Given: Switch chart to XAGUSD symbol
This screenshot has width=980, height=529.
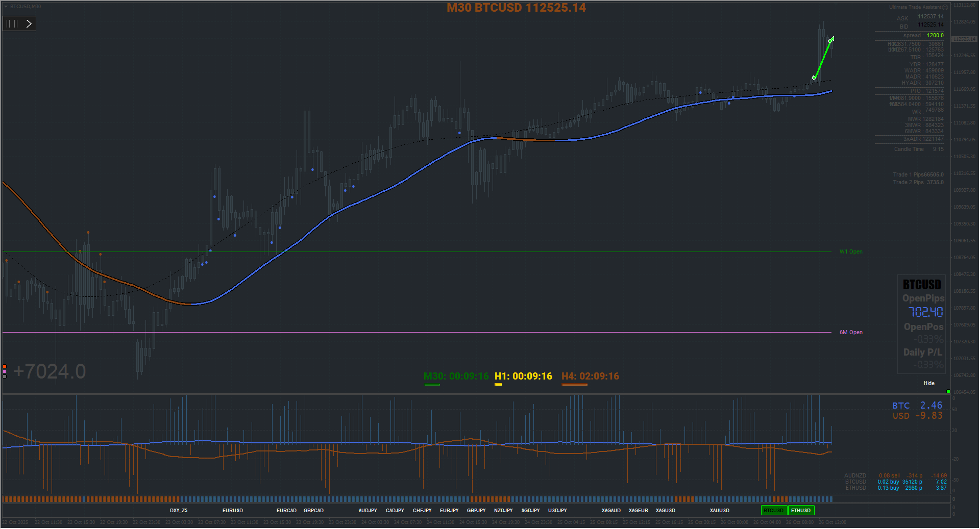Looking at the screenshot, I should pyautogui.click(x=666, y=510).
